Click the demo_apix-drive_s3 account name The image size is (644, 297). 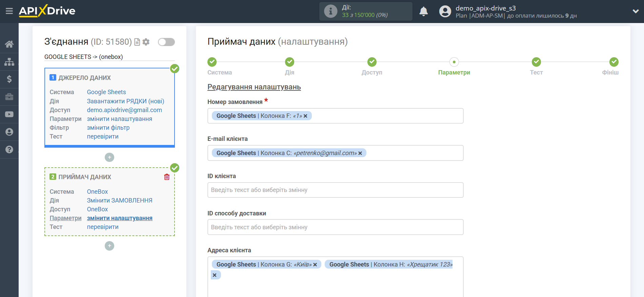[x=486, y=8]
